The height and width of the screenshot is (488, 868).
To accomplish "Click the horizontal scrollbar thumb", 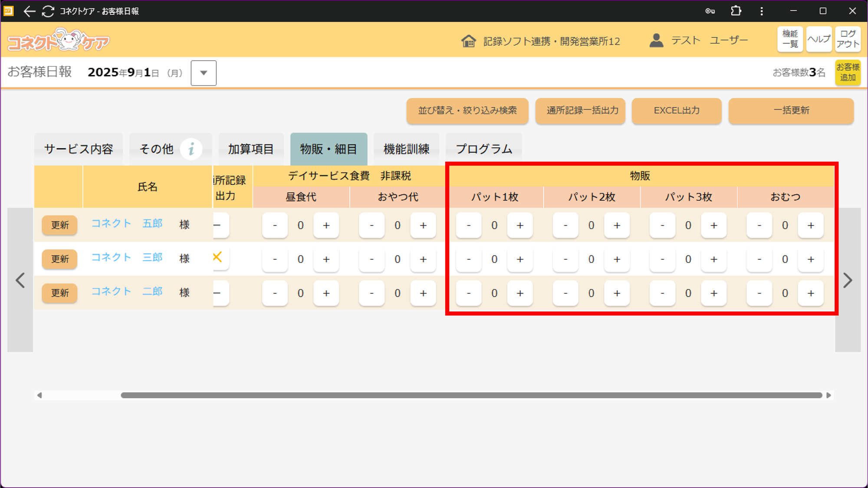I will (x=471, y=395).
